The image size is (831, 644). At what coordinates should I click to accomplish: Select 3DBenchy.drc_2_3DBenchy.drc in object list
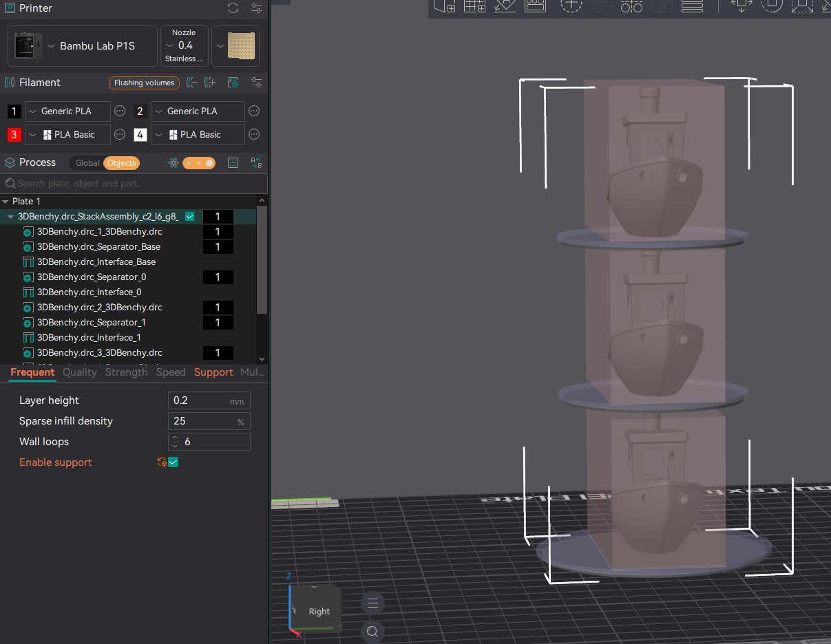tap(100, 308)
